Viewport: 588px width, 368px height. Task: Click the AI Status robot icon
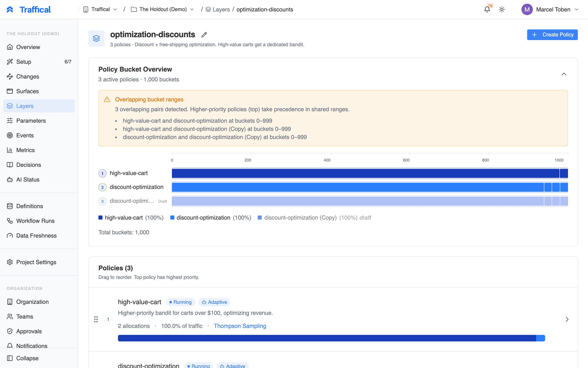[10, 179]
